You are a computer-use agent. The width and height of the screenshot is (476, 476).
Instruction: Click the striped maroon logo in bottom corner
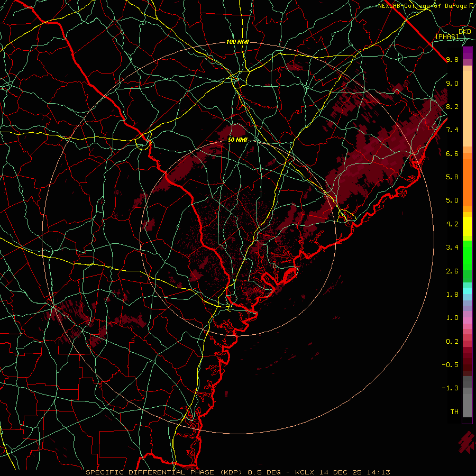[467, 443]
